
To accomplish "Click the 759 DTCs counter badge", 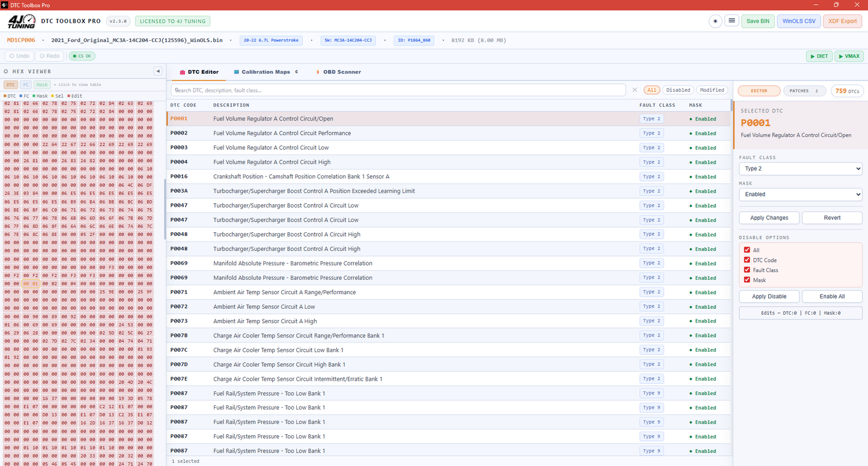I will 848,91.
